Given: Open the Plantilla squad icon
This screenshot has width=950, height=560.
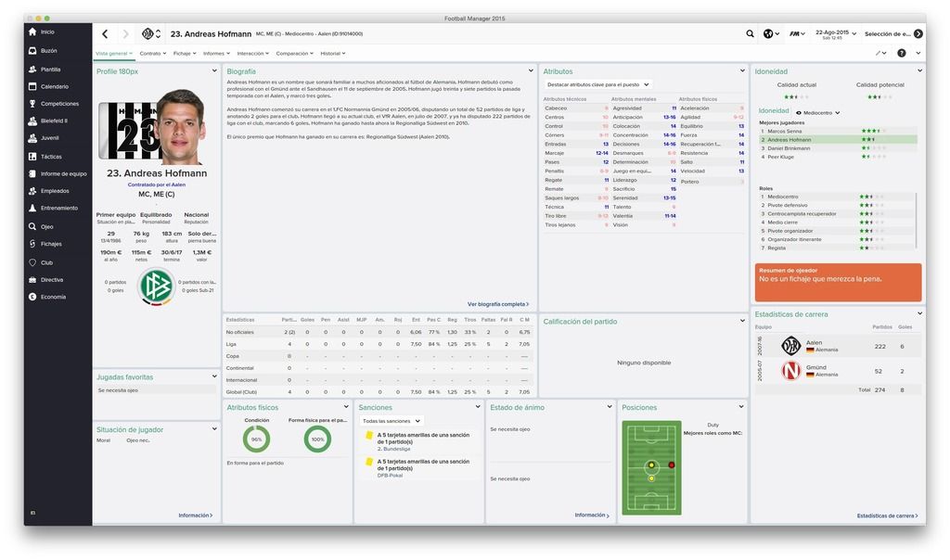Looking at the screenshot, I should pyautogui.click(x=32, y=69).
